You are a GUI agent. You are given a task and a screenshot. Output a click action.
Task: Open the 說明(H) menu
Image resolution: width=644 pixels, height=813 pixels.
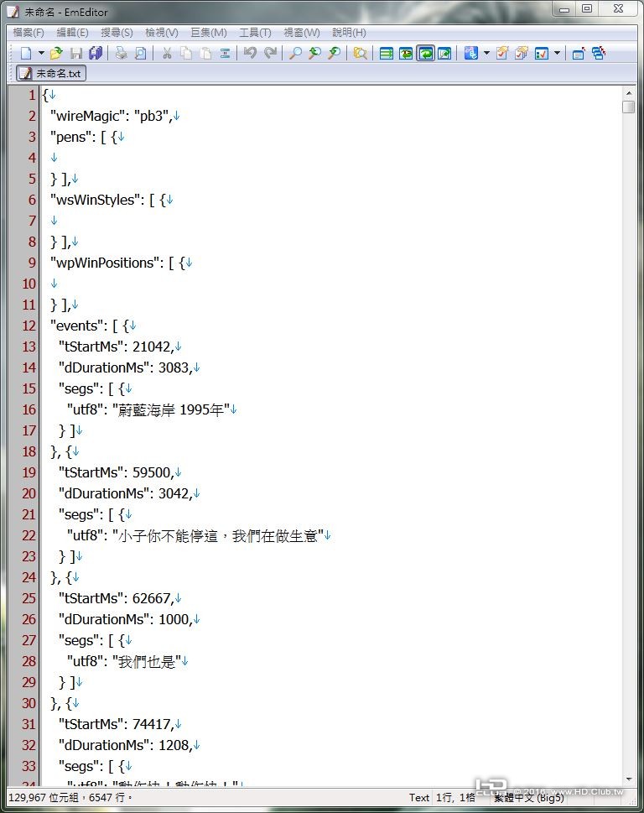(349, 33)
